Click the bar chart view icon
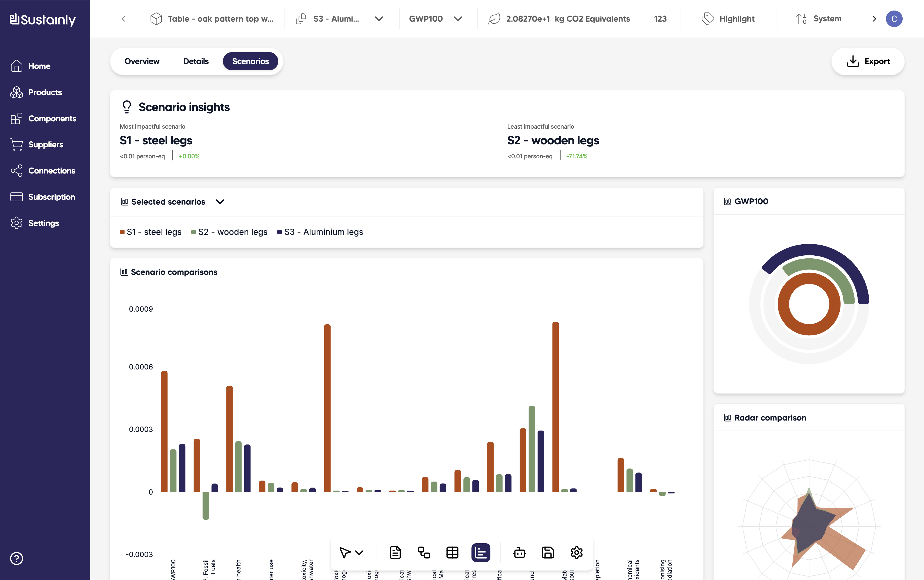This screenshot has width=924, height=580. (x=481, y=552)
